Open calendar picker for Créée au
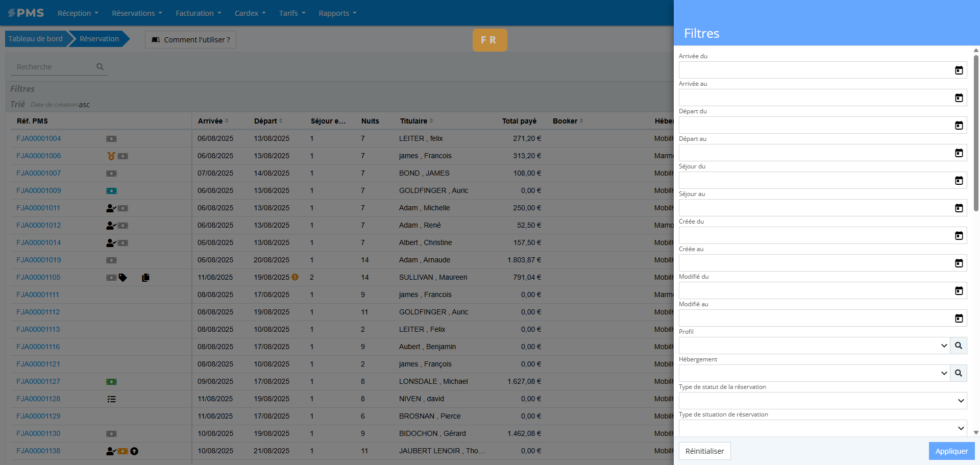The height and width of the screenshot is (465, 980). (959, 263)
